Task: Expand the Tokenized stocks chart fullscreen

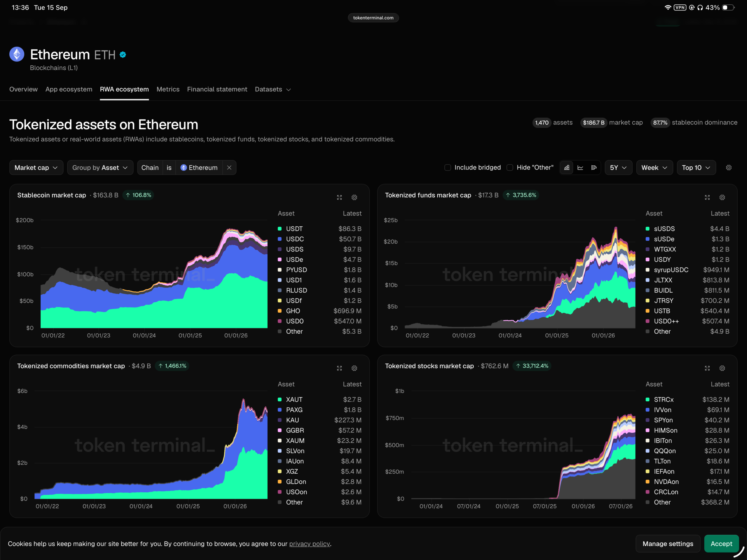Action: click(707, 368)
